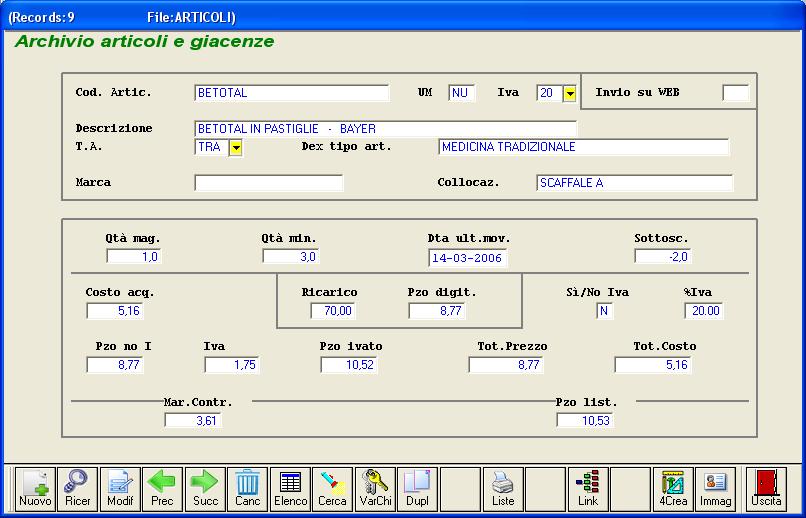Click the Modif edit record icon
The image size is (806, 518).
pos(120,489)
